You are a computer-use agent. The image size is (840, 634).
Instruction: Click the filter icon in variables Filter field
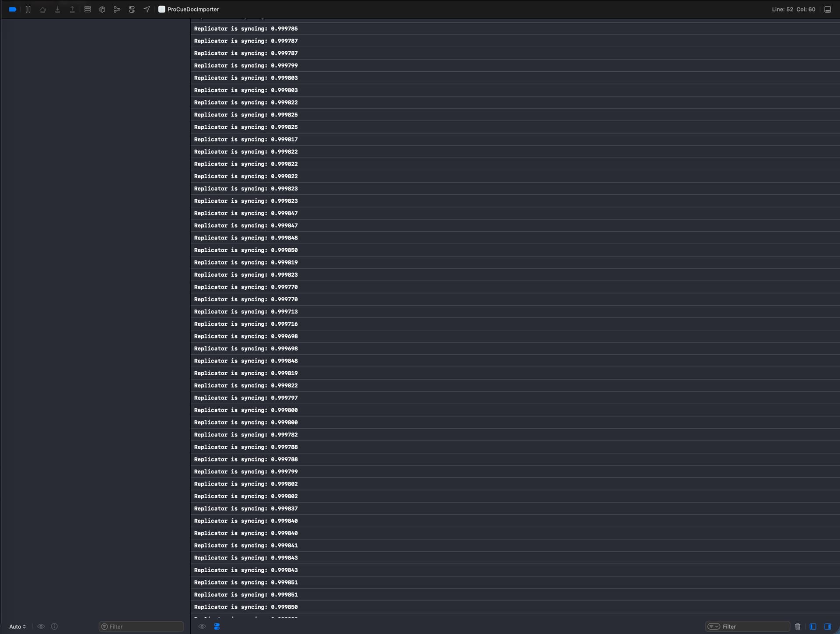point(104,627)
